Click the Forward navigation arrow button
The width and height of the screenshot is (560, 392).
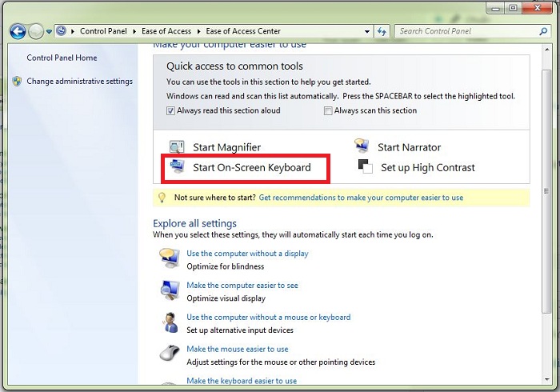36,31
